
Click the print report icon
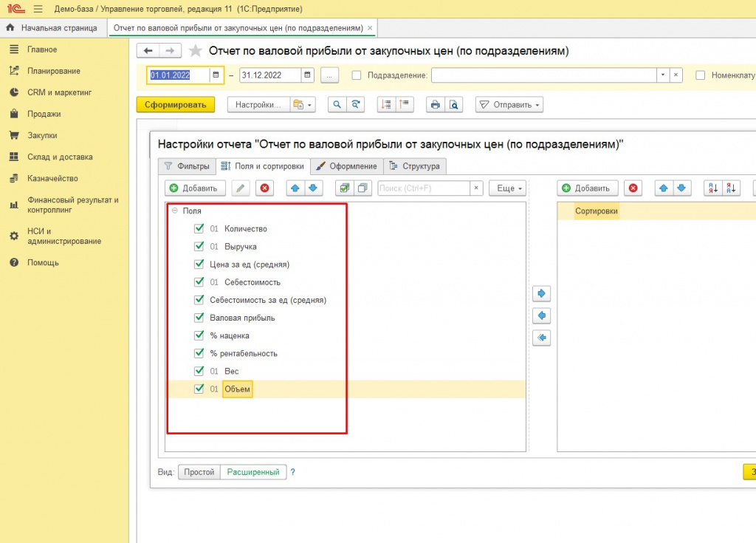(x=436, y=105)
